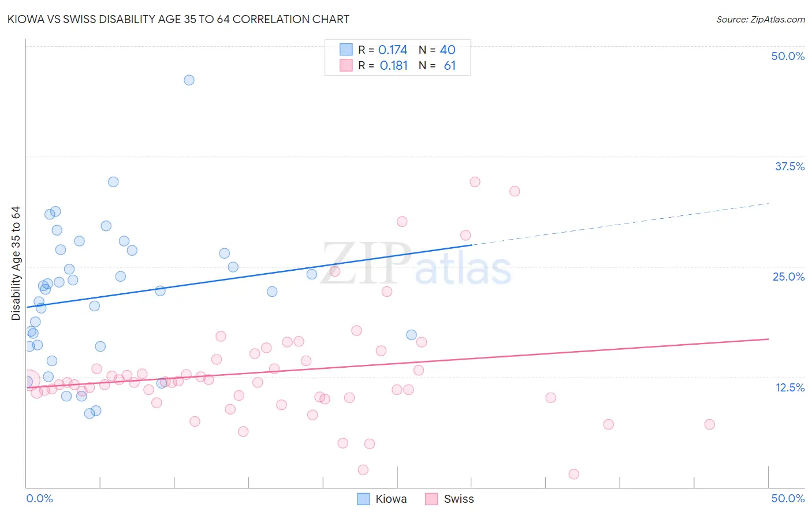Screen dimensions: 812x515
Task: Click the 25.0% y-axis label
Action: tap(788, 277)
